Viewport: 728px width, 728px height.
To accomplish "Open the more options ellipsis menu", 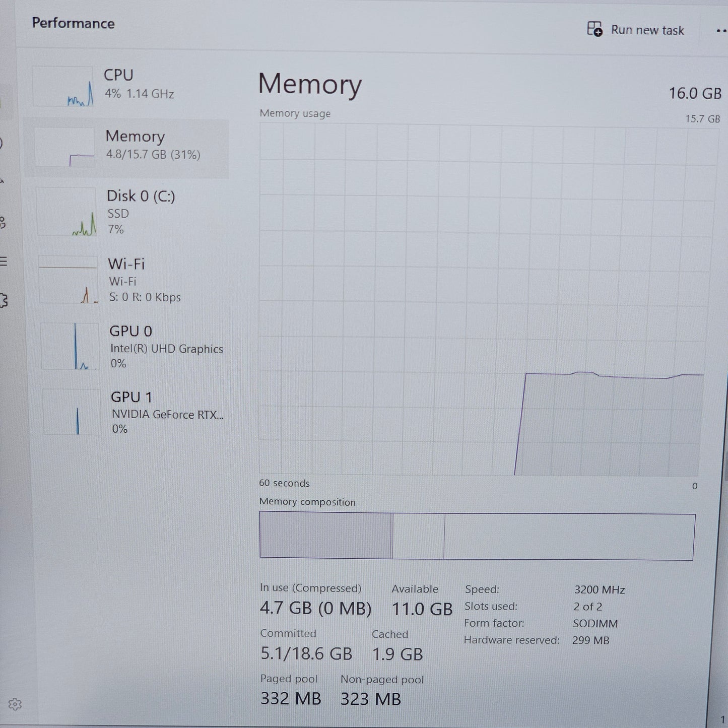I will pyautogui.click(x=721, y=31).
